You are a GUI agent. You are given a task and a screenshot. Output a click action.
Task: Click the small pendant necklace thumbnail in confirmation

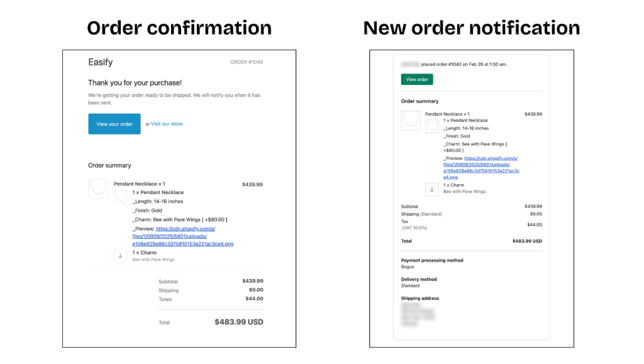(120, 196)
